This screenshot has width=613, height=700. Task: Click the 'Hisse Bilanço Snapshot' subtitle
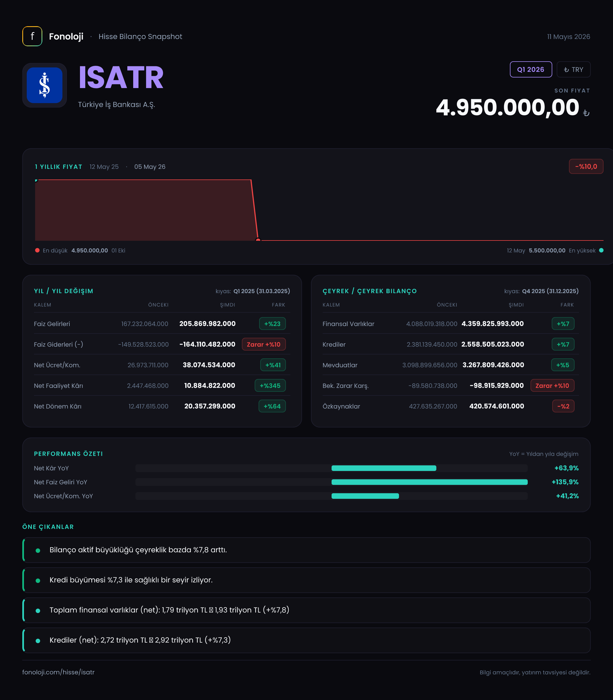[x=140, y=37]
